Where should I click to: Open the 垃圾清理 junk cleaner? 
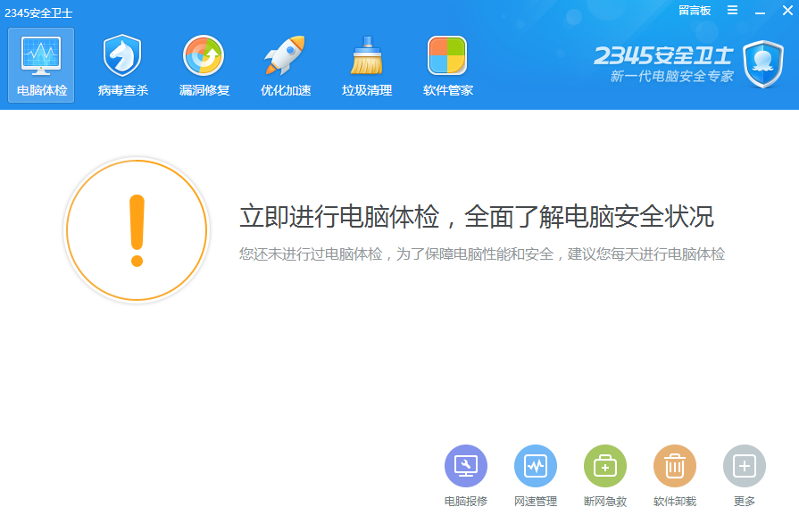(366, 62)
